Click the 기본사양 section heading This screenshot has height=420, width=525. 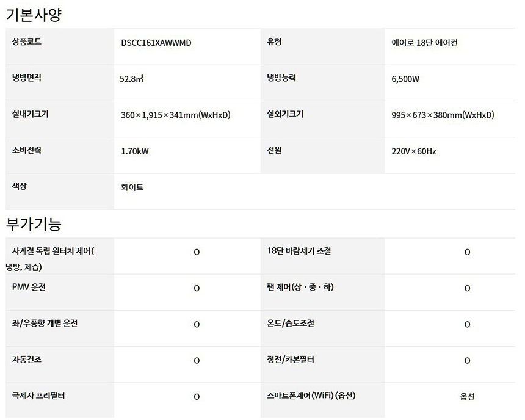pyautogui.click(x=34, y=14)
